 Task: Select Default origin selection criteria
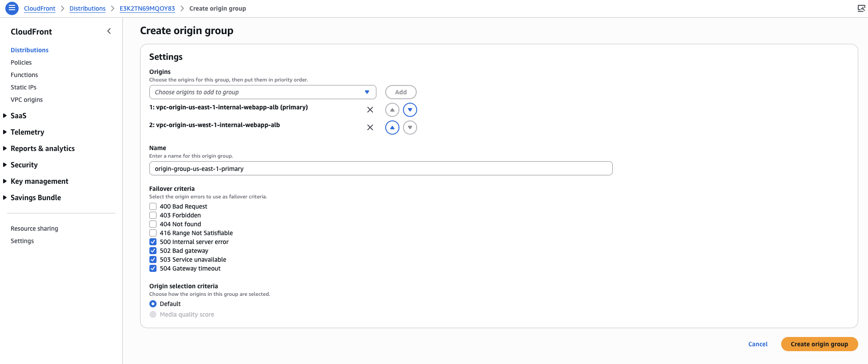click(153, 304)
